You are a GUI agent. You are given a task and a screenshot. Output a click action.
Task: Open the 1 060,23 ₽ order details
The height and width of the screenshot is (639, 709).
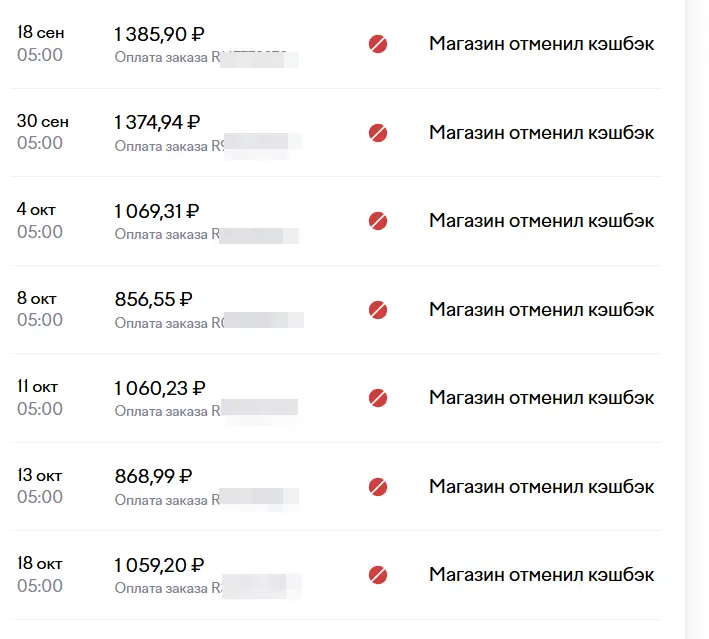coord(335,398)
